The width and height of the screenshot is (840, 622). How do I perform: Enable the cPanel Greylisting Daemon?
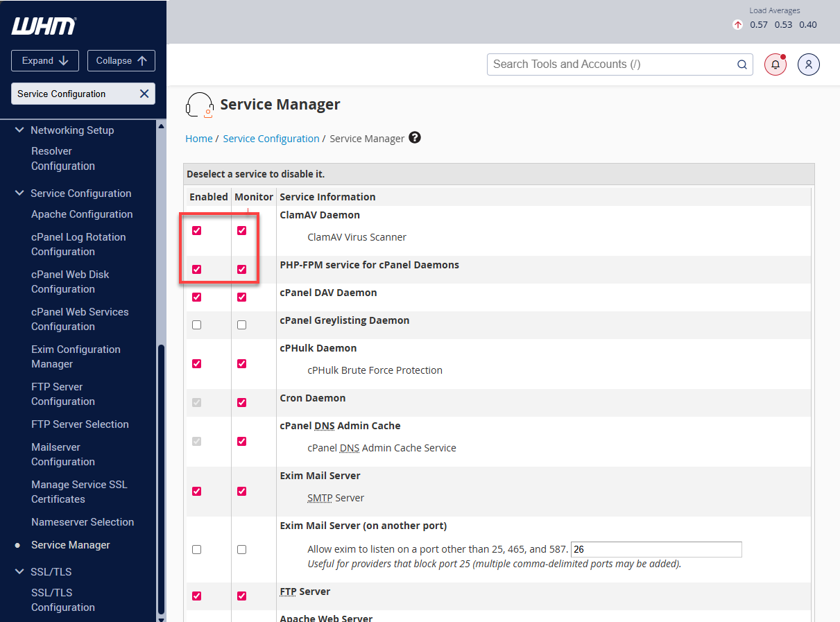196,324
